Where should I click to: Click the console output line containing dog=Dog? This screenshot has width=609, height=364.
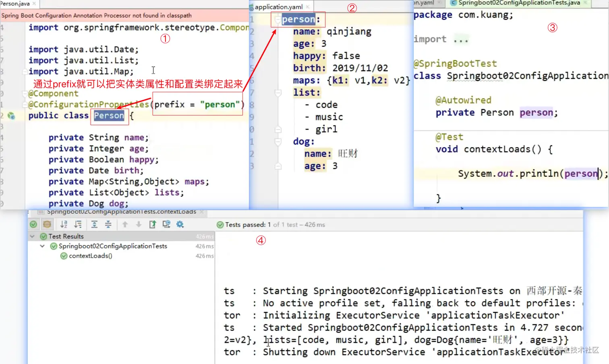tap(396, 340)
